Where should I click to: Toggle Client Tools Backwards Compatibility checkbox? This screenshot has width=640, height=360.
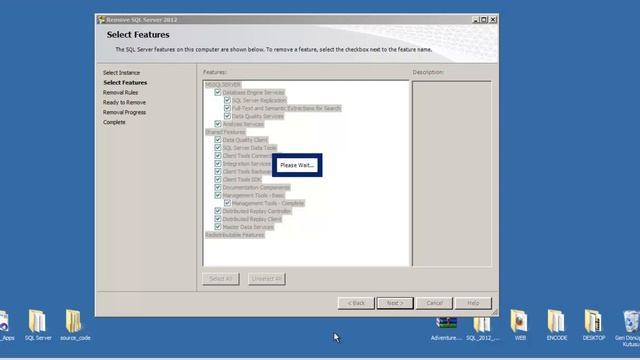(218, 171)
